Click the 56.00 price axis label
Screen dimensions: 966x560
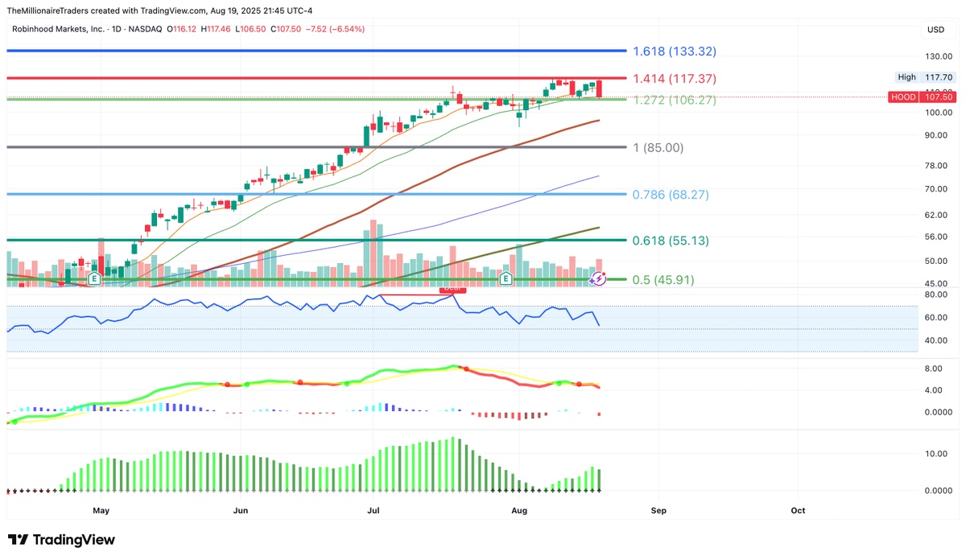(938, 237)
